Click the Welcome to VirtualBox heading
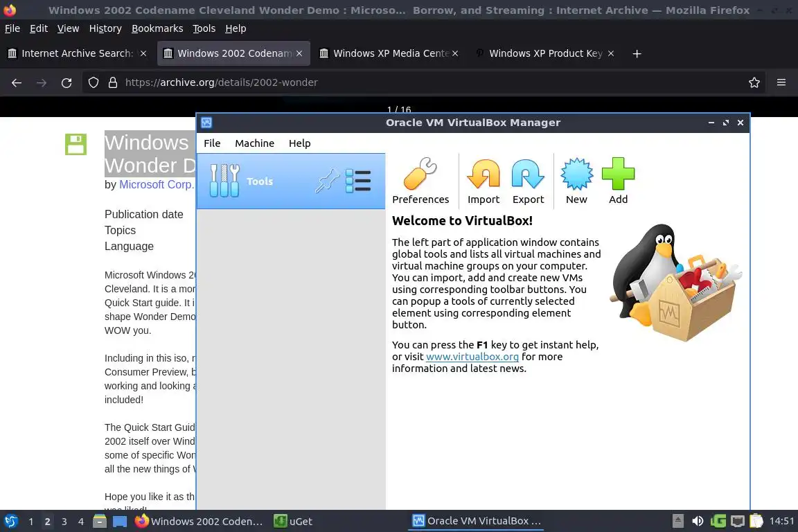 pos(462,221)
